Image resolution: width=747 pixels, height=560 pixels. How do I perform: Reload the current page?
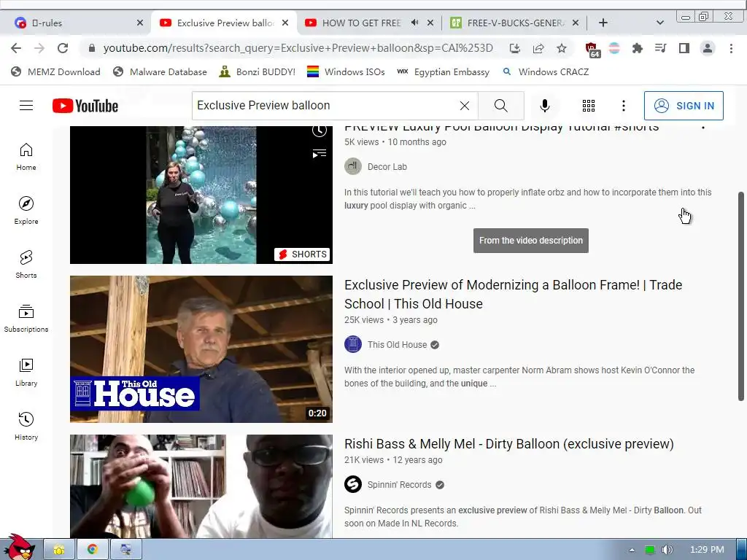click(x=63, y=48)
